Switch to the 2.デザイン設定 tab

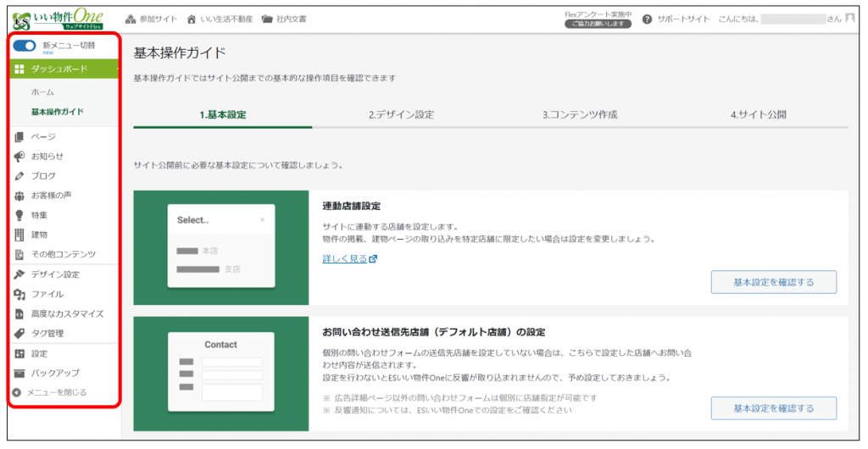pos(401,115)
